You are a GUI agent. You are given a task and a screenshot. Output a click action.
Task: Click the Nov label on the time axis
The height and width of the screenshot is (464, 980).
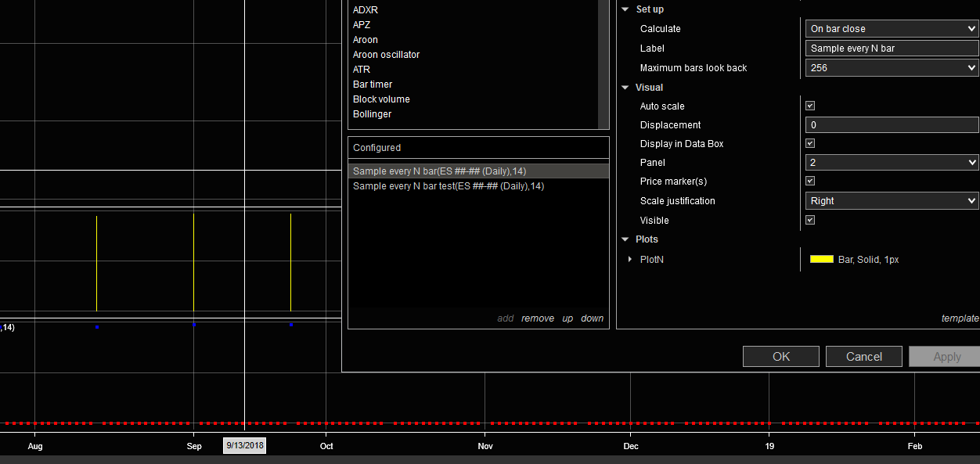(x=485, y=447)
